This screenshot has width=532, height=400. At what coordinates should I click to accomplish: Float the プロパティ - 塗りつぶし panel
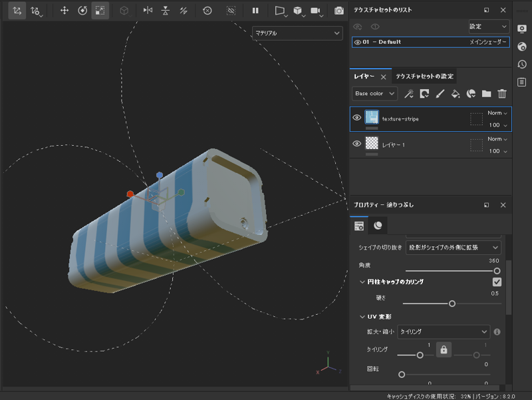[487, 205]
